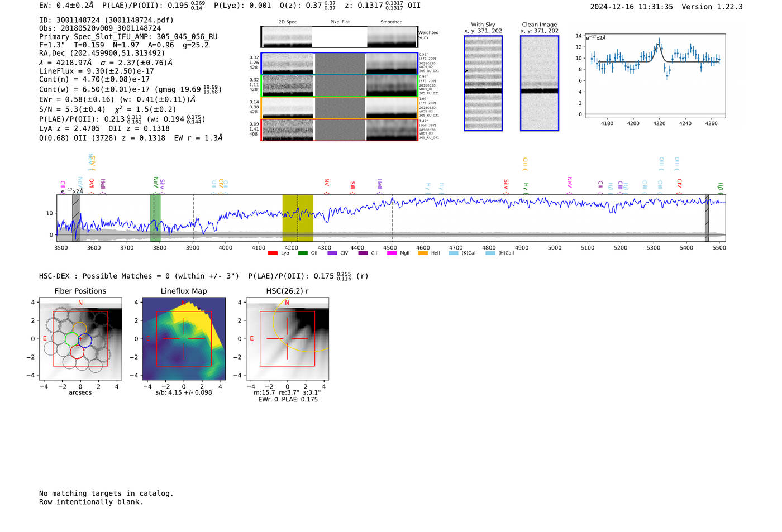Click the m:15.7 re:3.7" s:3.1" caption
The image size is (782, 532).
pos(287,392)
